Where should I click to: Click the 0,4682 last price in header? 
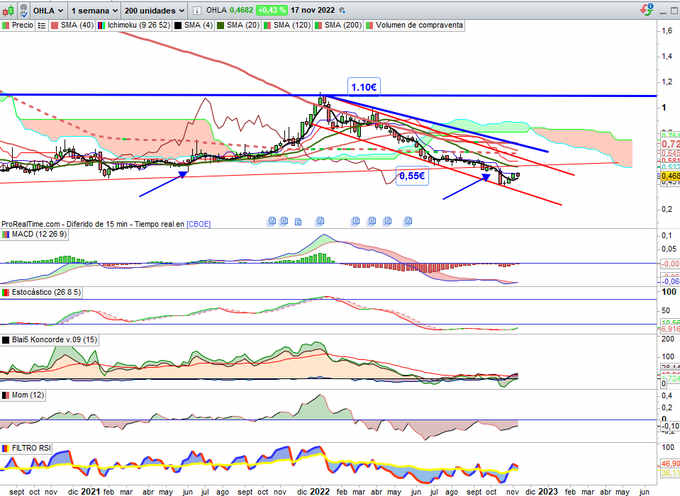(241, 10)
